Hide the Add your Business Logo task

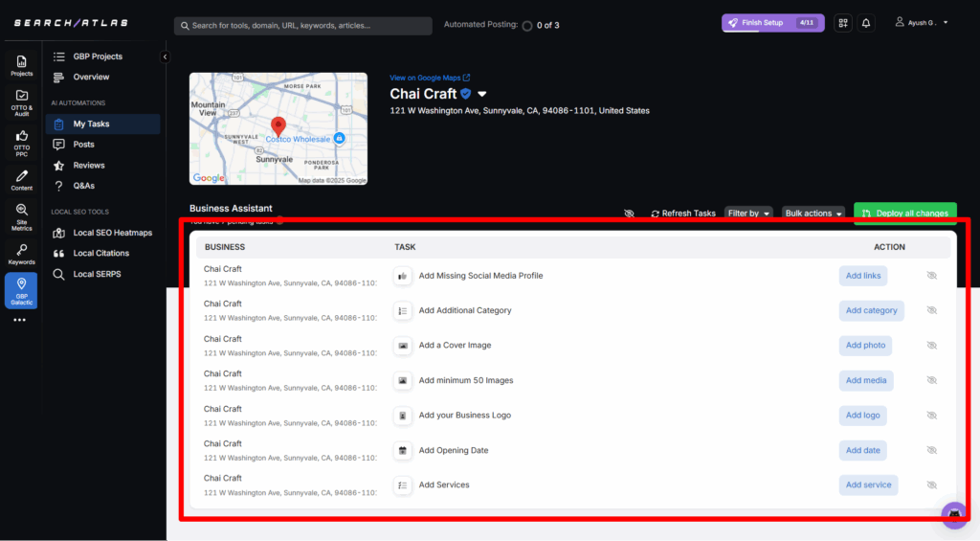pos(931,416)
